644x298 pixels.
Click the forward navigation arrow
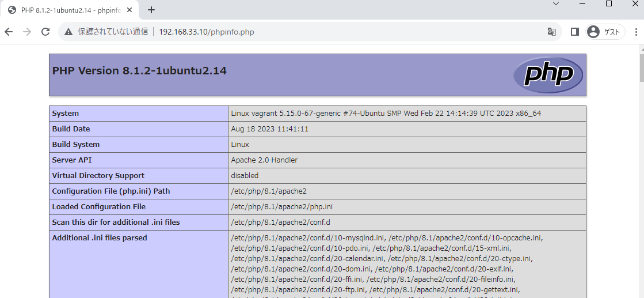(x=27, y=32)
